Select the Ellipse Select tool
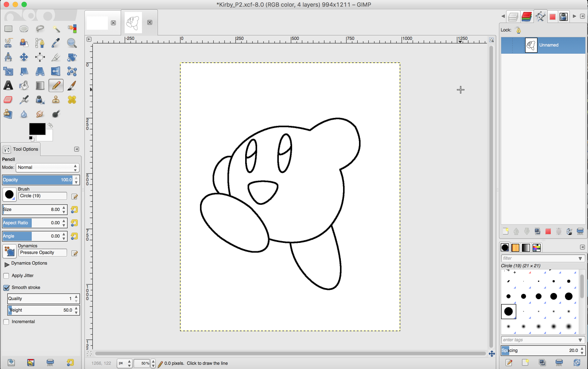The width and height of the screenshot is (588, 369). tap(24, 29)
